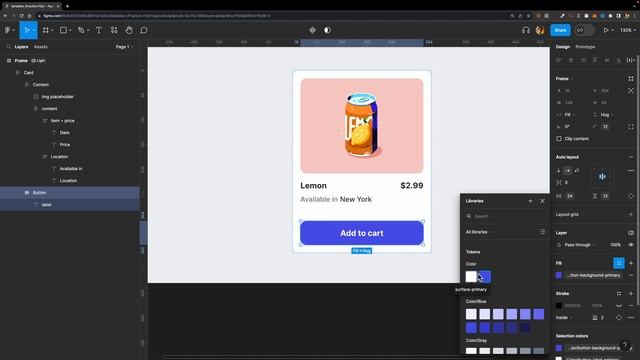This screenshot has width=640, height=360.
Task: Open the All libraries dropdown
Action: click(478, 232)
